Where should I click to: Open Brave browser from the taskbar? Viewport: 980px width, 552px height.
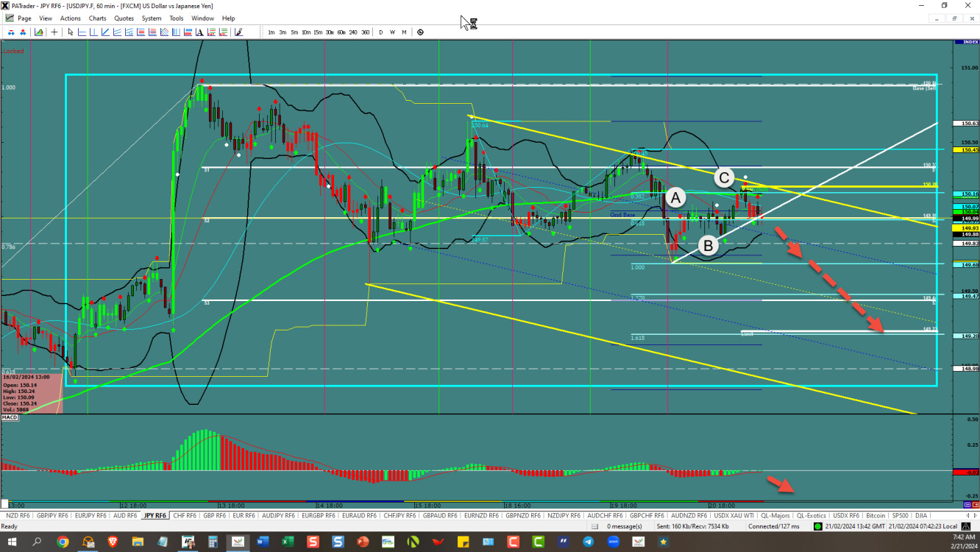113,542
